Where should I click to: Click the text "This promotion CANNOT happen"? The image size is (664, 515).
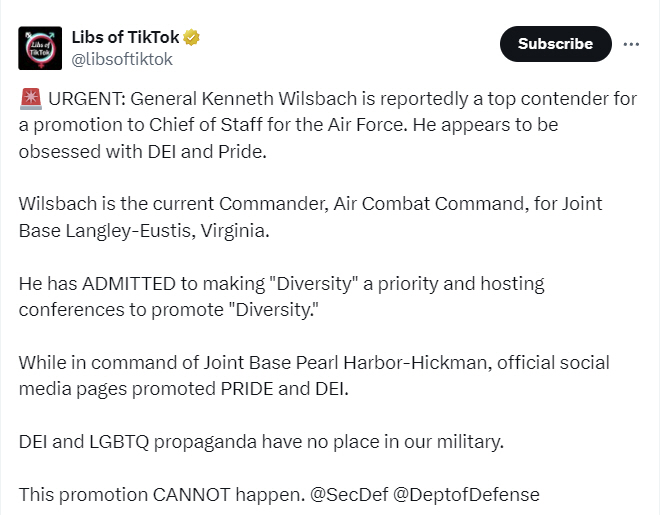(160, 494)
